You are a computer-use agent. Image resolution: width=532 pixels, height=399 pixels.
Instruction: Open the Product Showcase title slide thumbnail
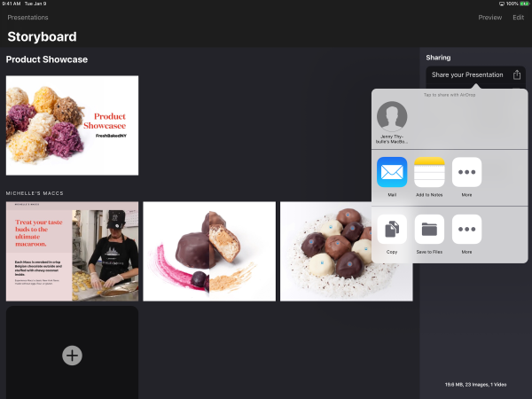[72, 125]
